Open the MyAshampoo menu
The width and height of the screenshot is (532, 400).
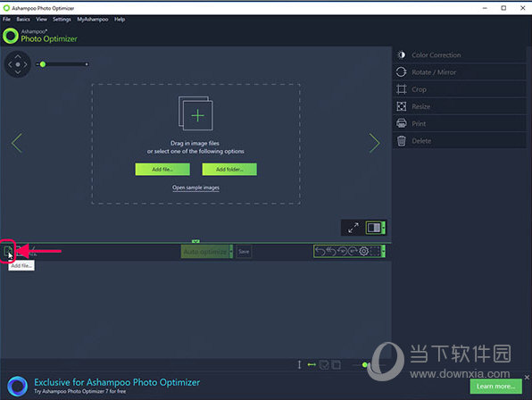click(x=92, y=20)
